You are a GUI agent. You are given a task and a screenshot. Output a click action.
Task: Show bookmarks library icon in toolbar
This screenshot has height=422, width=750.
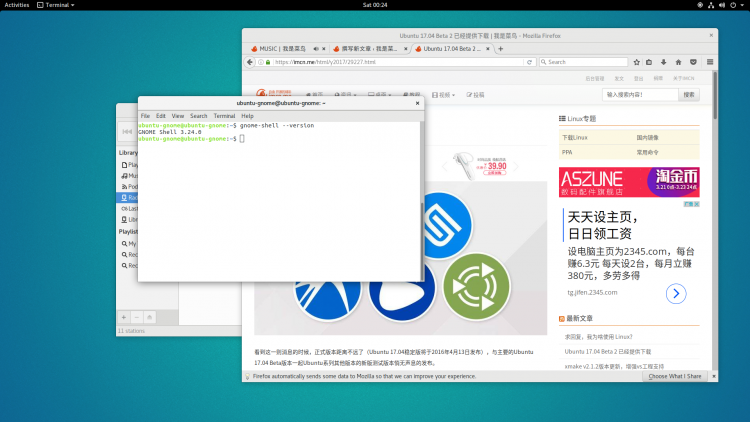click(x=649, y=62)
